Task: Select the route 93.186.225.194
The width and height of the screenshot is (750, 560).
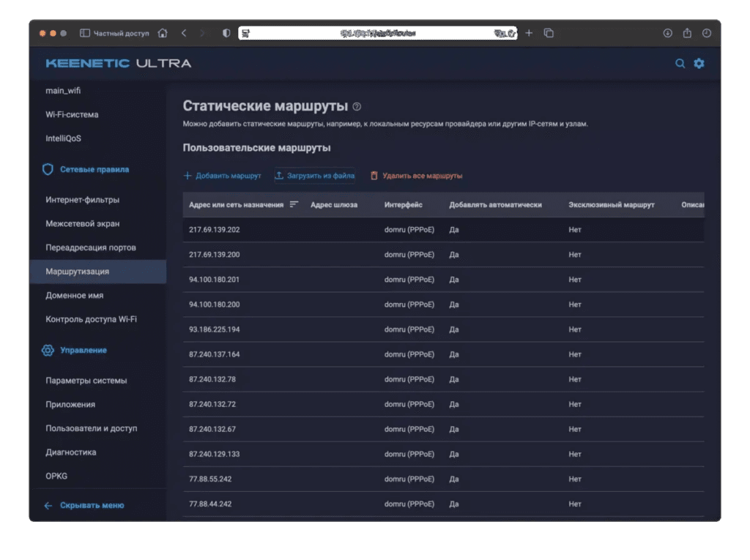Action: coord(443,329)
